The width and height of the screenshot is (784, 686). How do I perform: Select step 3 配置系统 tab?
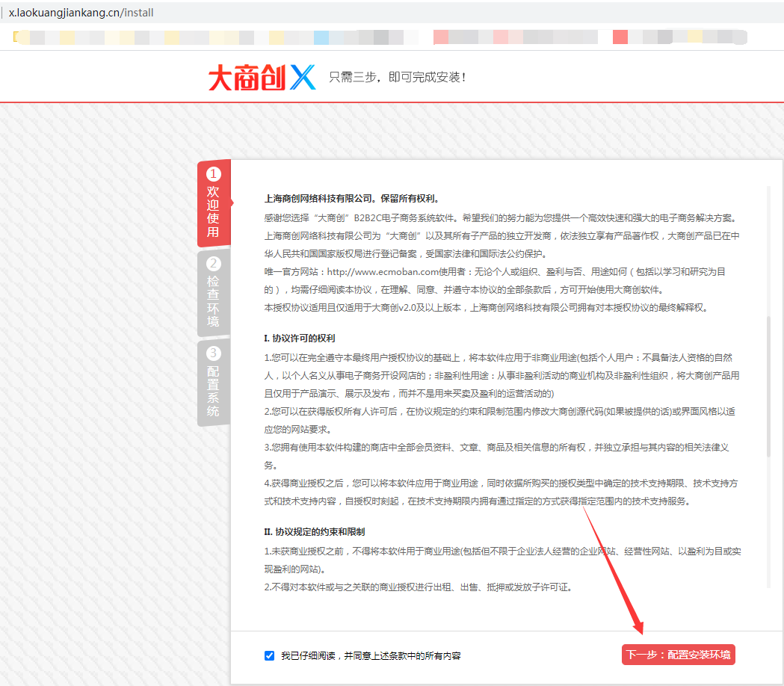214,383
